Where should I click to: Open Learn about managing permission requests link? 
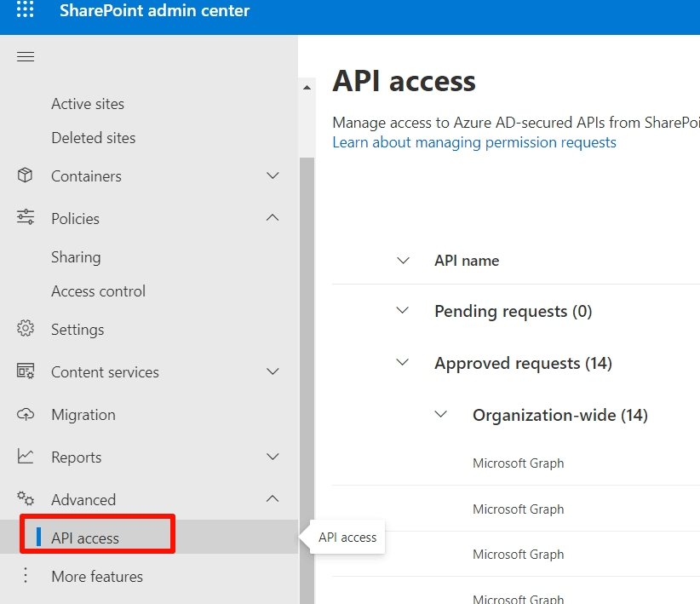click(x=474, y=142)
